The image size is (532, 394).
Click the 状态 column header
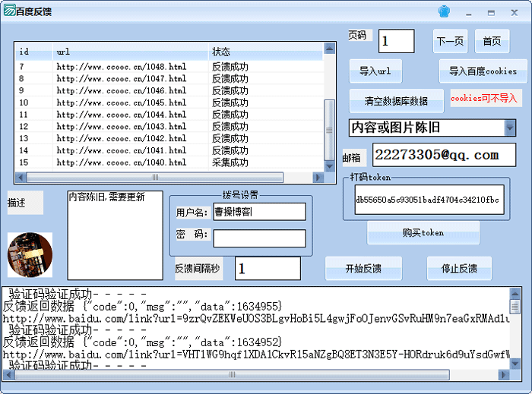pyautogui.click(x=266, y=52)
